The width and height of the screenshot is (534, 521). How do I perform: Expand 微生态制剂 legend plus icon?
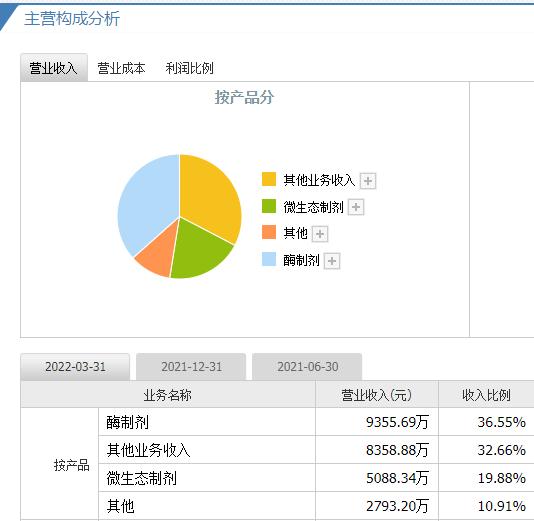pyautogui.click(x=356, y=207)
